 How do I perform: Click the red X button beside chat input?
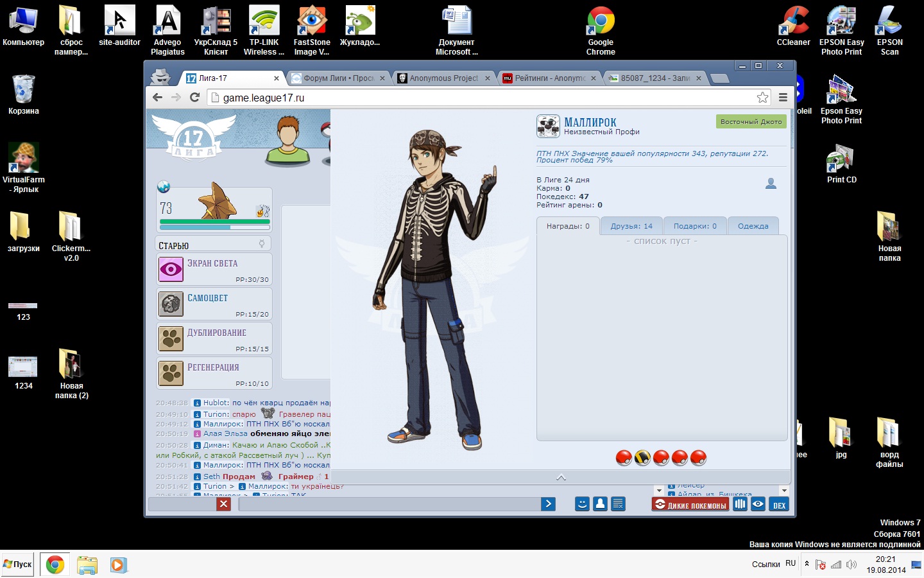[223, 504]
